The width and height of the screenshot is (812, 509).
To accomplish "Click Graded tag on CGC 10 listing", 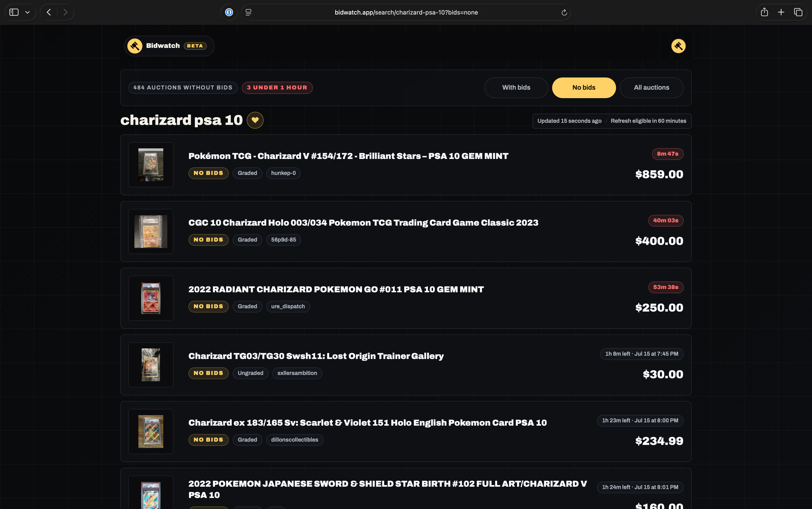I will (x=247, y=240).
